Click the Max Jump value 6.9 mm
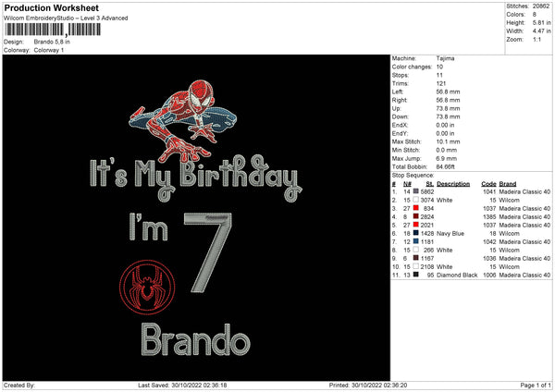This screenshot has height=392, width=555. [x=447, y=158]
